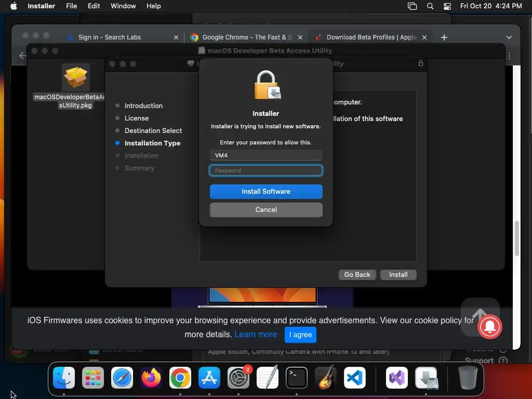The width and height of the screenshot is (532, 399).
Task: Open Safari from the Dock
Action: [122, 378]
